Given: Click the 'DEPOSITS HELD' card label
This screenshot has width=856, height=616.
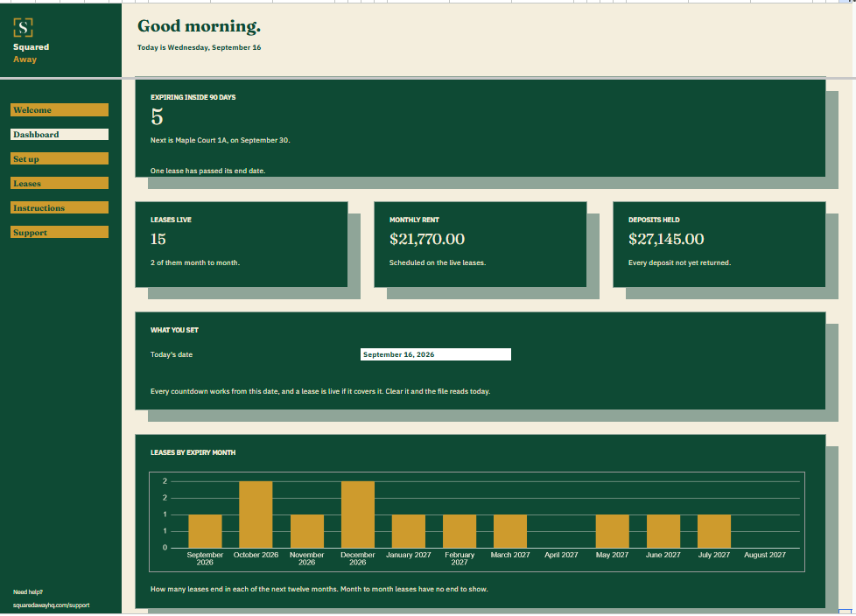Looking at the screenshot, I should pos(654,220).
